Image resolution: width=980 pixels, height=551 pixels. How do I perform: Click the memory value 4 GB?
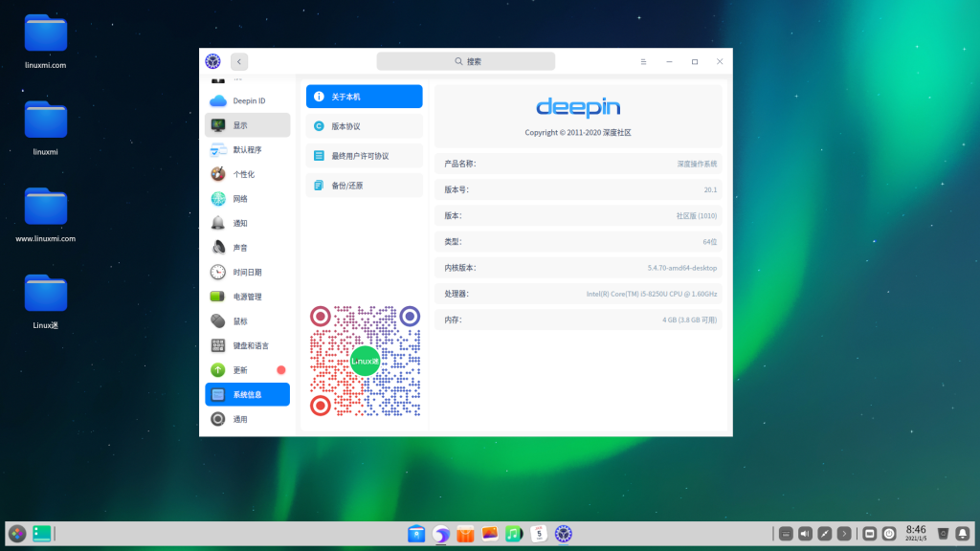(690, 320)
